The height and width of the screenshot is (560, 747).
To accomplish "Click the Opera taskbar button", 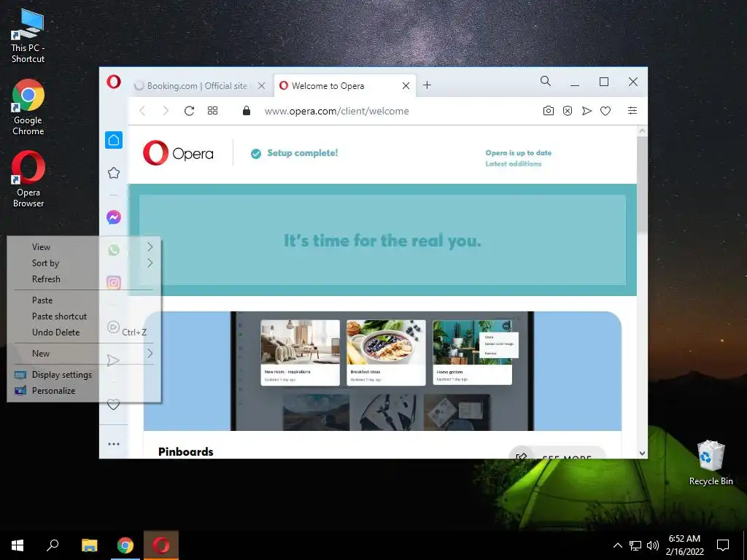I will tap(161, 545).
